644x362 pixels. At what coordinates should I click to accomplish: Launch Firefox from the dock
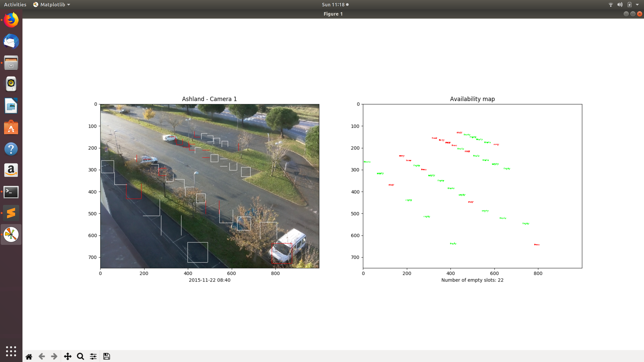(x=11, y=20)
